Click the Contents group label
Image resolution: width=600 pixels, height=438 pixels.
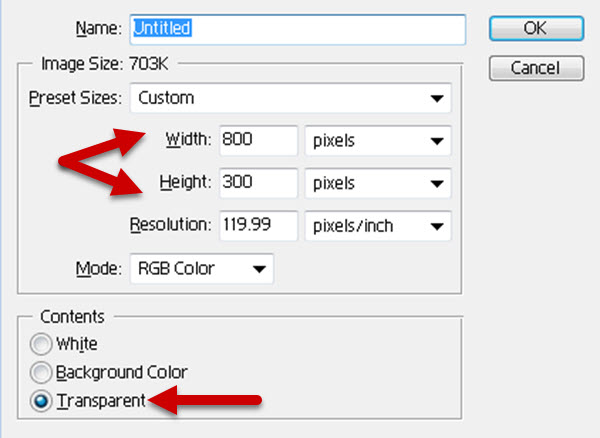point(72,317)
